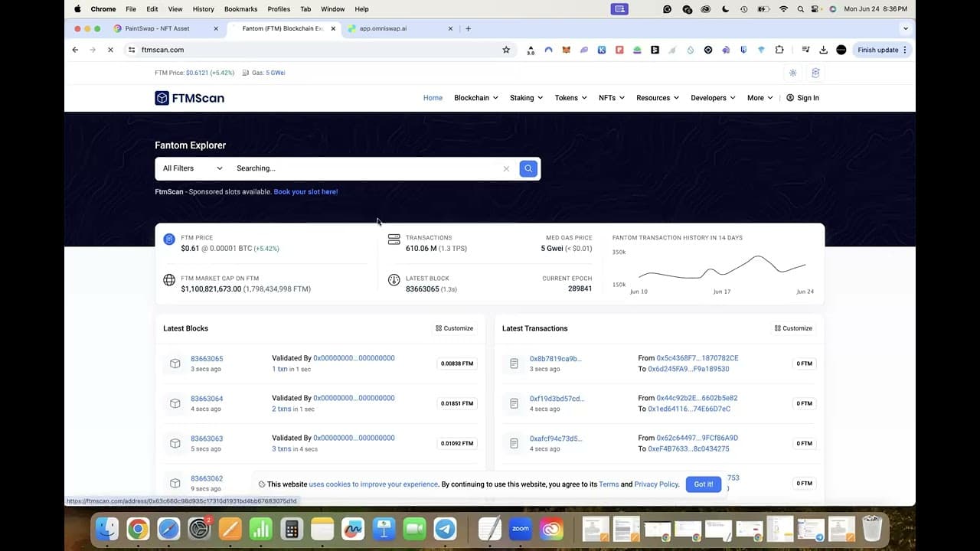Screen dimensions: 980x551
Task: Open Numbers from the Dock
Action: (x=260, y=529)
